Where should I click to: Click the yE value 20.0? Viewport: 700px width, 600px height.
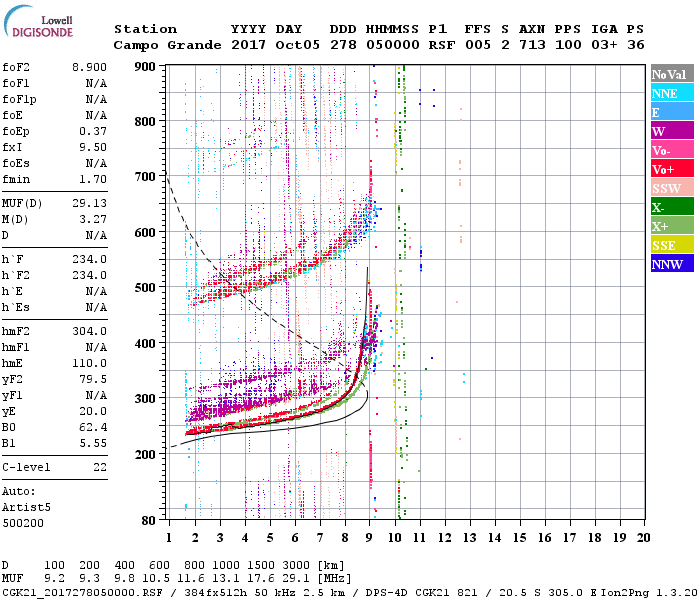[93, 411]
